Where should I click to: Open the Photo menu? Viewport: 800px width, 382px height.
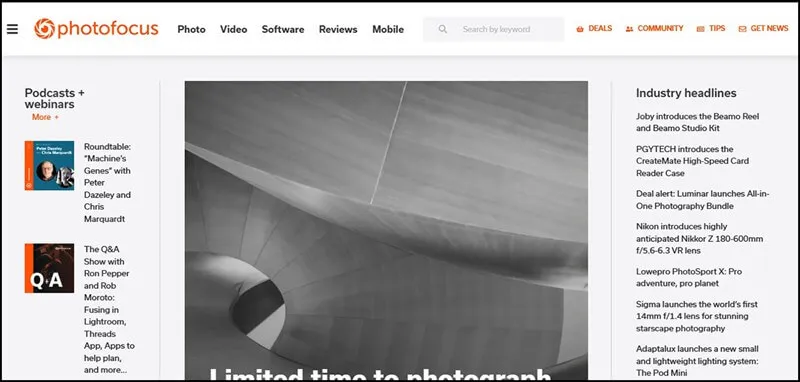[191, 29]
